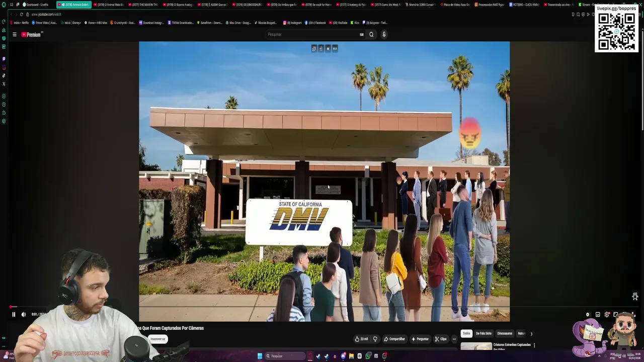Open Steam from taskbar
The image size is (644, 362).
326,356
